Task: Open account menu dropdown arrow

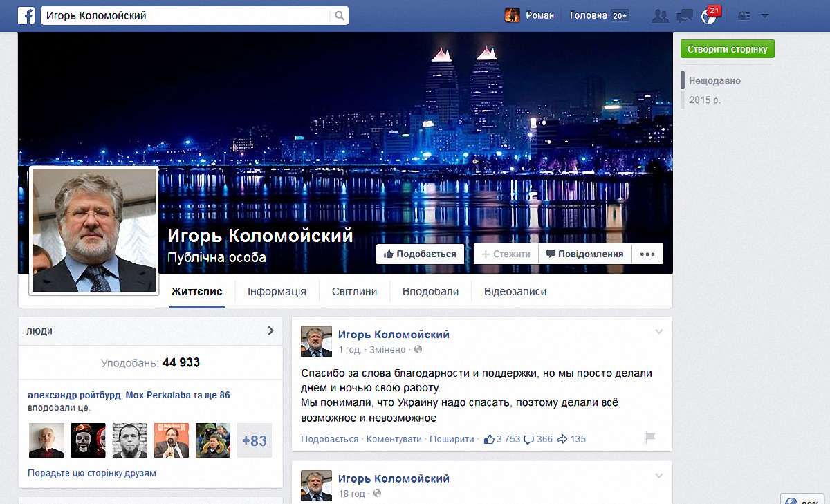Action: click(x=764, y=15)
